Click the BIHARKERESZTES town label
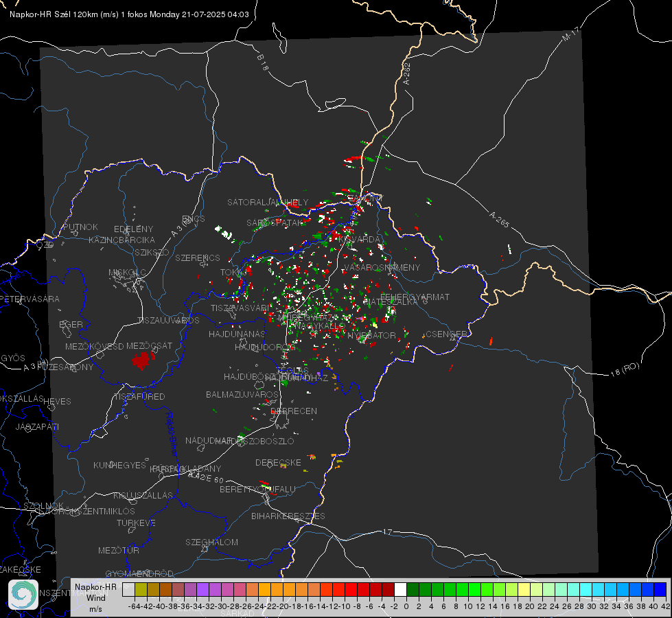 [288, 516]
